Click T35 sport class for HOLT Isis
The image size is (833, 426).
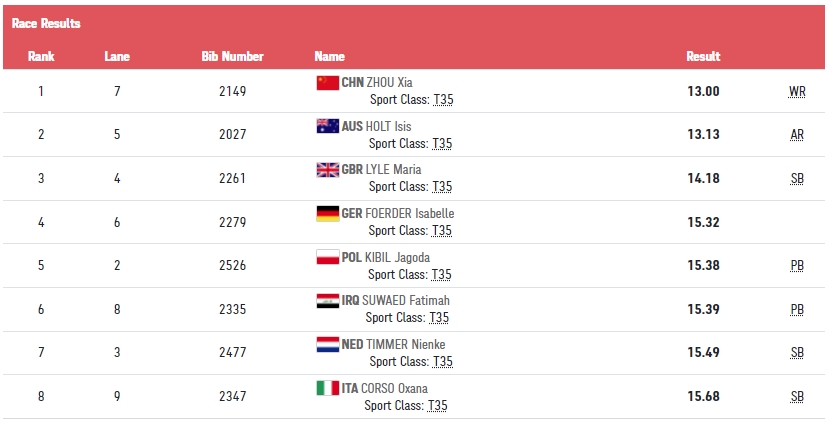click(x=442, y=144)
